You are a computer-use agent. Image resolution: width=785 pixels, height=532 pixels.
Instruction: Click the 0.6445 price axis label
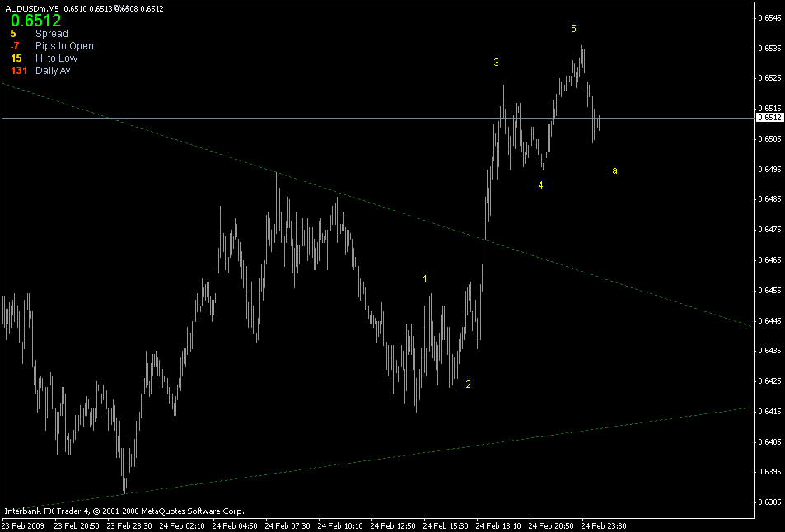[x=769, y=320]
